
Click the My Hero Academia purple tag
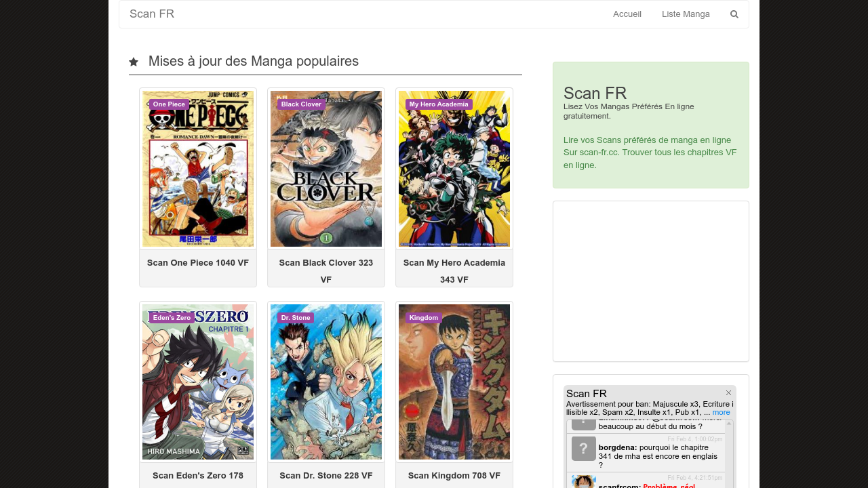tap(439, 104)
